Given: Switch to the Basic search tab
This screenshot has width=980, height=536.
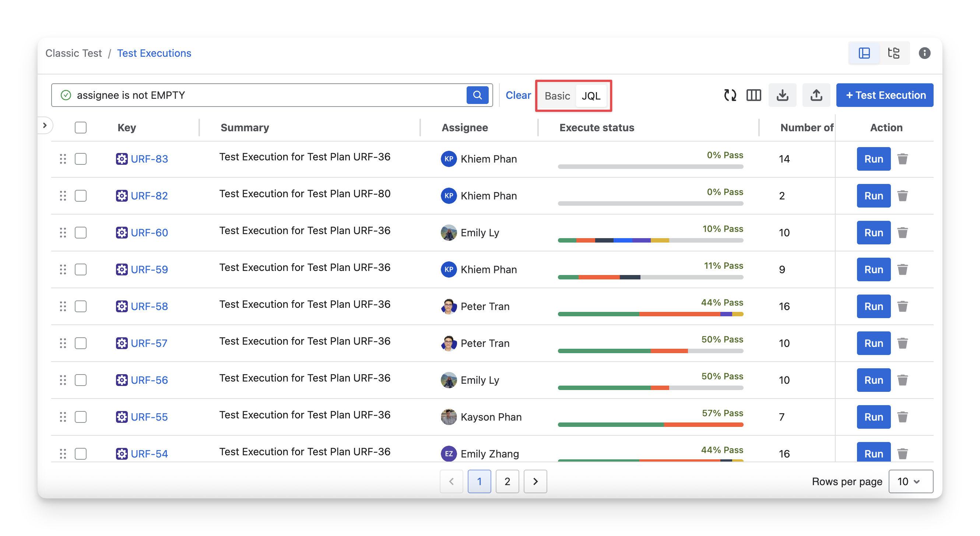Looking at the screenshot, I should tap(557, 96).
